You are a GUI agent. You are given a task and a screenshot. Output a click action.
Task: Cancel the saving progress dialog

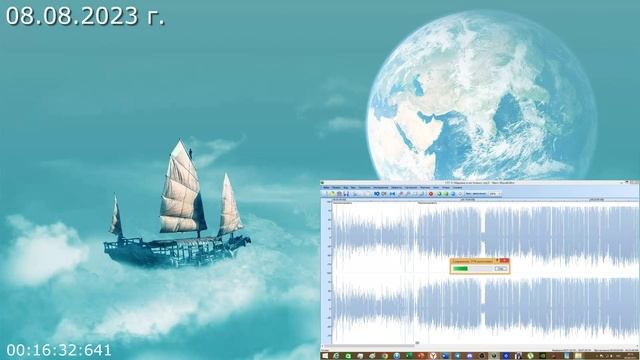click(x=500, y=269)
